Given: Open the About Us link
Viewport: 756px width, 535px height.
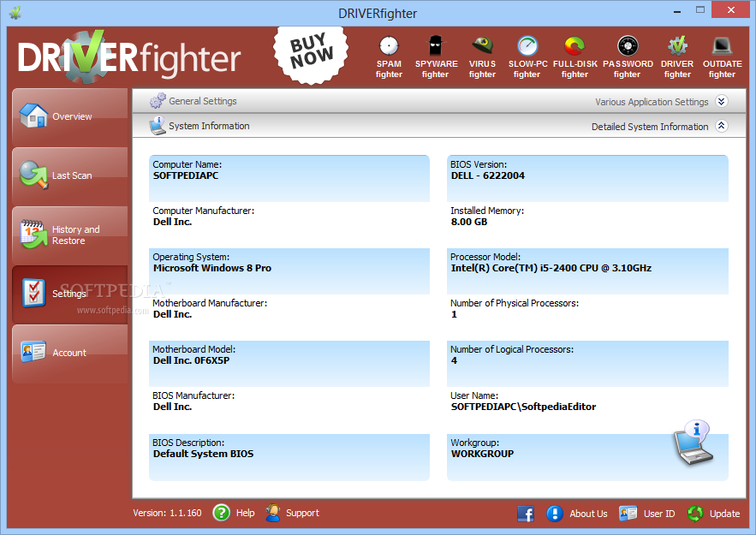Looking at the screenshot, I should 588,514.
